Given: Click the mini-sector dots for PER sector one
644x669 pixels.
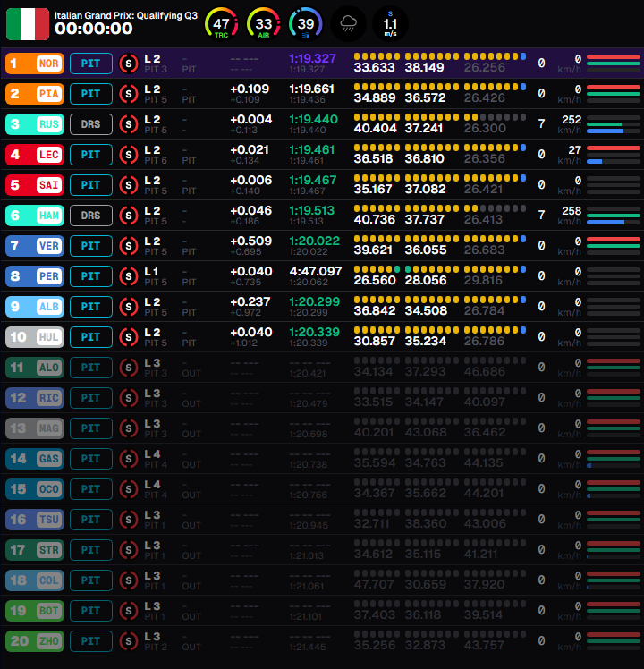Looking at the screenshot, I should click(x=377, y=269).
